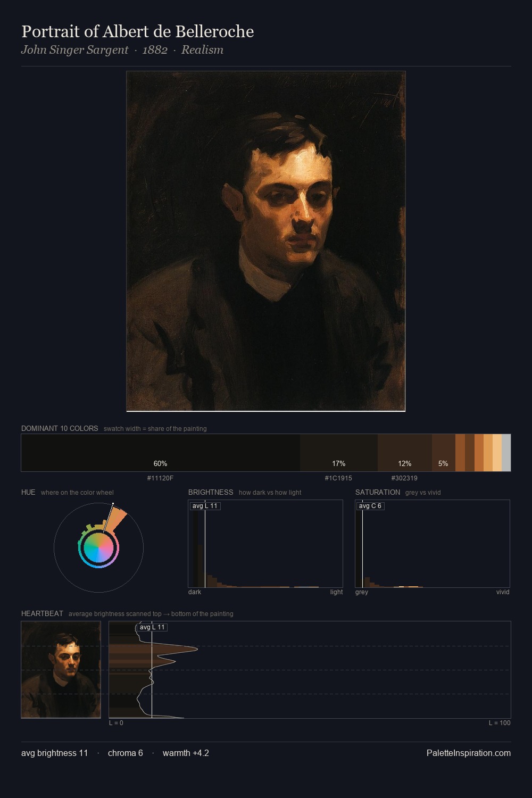532x798 pixels.
Task: Click the avg L 11 label in Heartbeat chart
Action: [x=152, y=627]
